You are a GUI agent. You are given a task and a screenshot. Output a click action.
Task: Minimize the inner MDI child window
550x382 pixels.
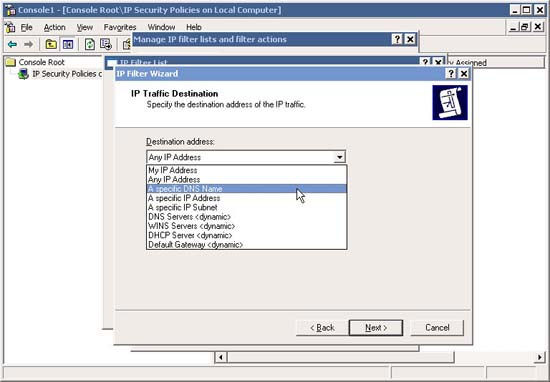tap(513, 27)
